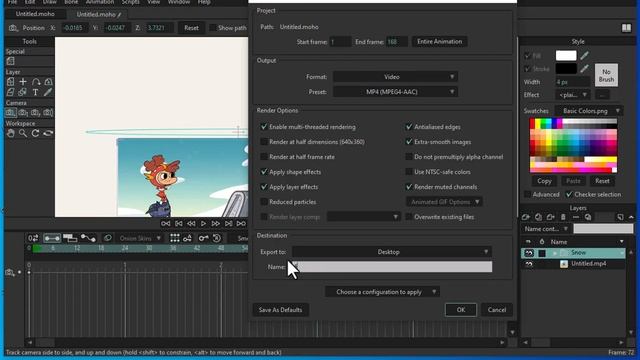Check Render at half dimensions option
This screenshot has height=360, width=640.
(x=264, y=142)
